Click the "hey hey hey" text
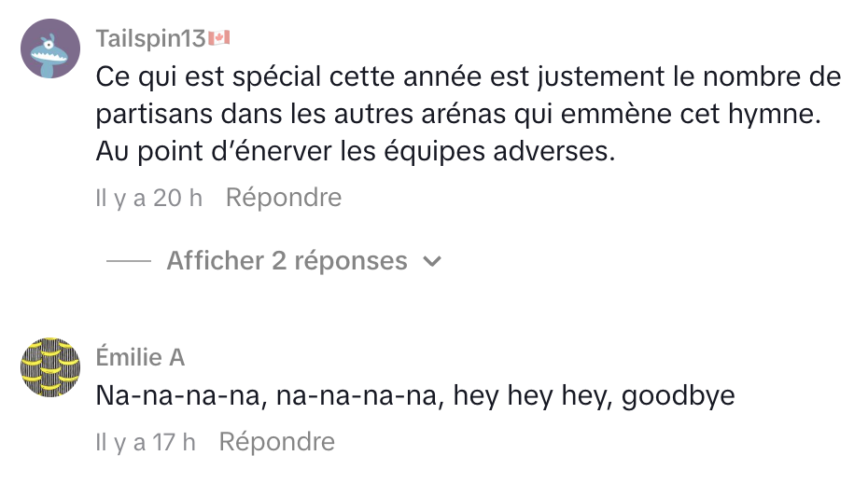 tap(533, 396)
